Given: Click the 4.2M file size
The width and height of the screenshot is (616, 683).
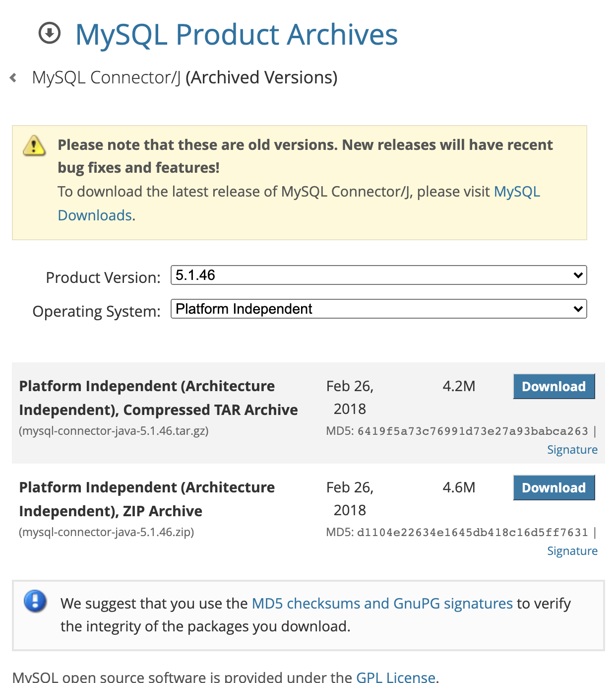Looking at the screenshot, I should (x=459, y=386).
